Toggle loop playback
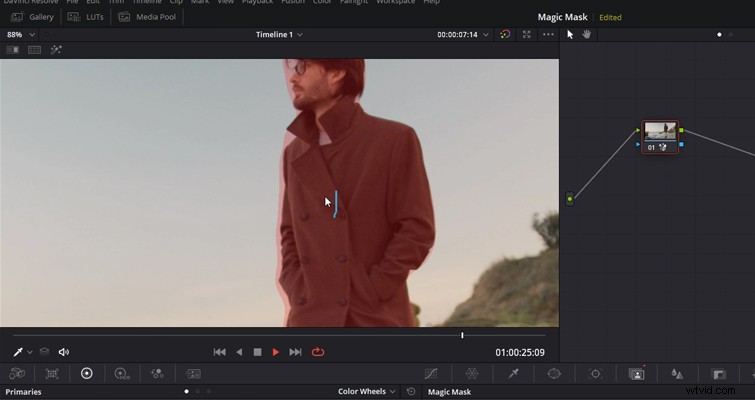The height and width of the screenshot is (400, 755). coord(318,352)
